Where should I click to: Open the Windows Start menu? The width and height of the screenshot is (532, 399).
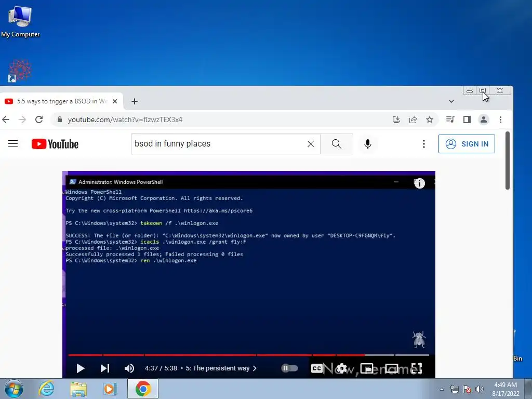click(14, 389)
